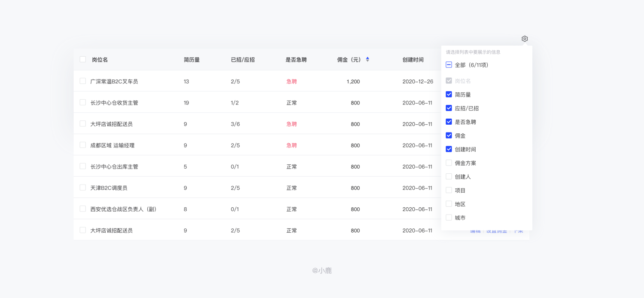
Task: Open the 广深常温B2C叉车员 job name
Action: 114,81
